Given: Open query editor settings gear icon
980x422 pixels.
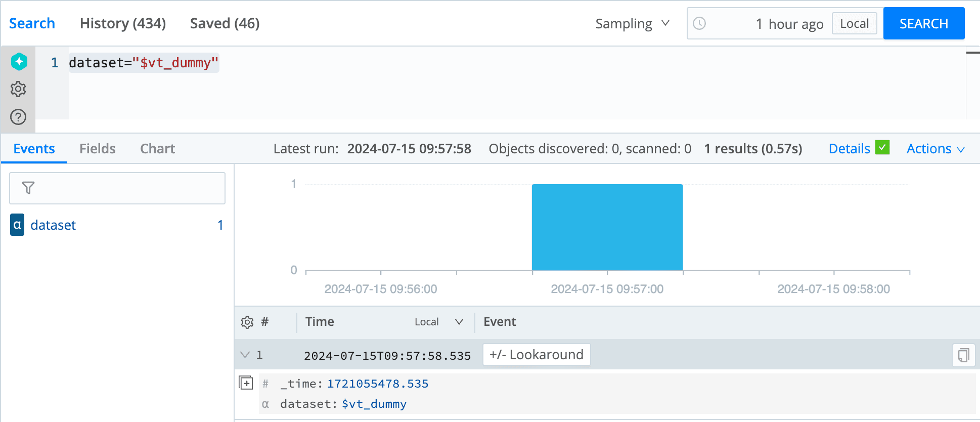Looking at the screenshot, I should pos(18,89).
